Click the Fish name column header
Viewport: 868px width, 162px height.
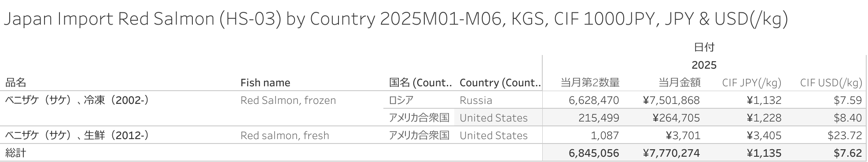click(265, 83)
